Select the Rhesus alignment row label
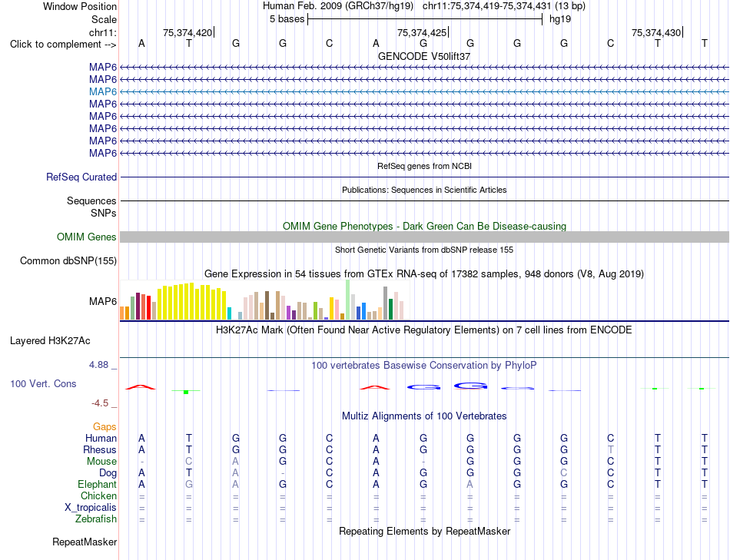730x560 pixels. 100,450
